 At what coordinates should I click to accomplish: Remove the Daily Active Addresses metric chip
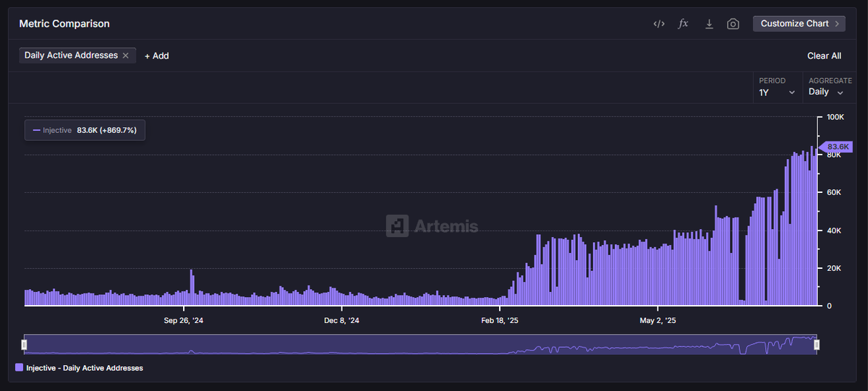click(126, 56)
